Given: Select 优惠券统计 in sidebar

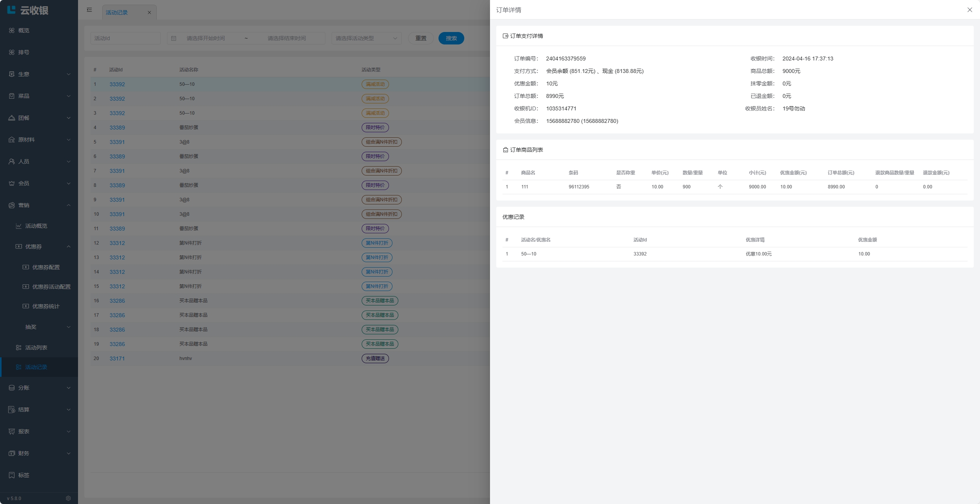Looking at the screenshot, I should pos(46,306).
